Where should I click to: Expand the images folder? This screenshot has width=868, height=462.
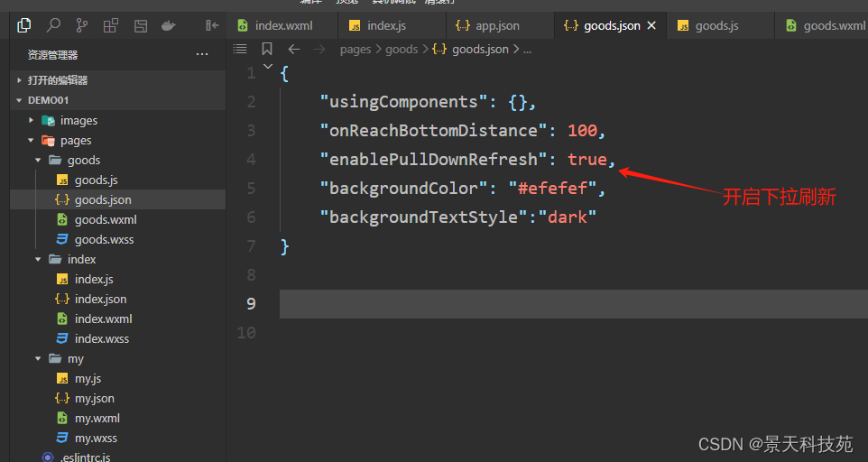tap(117, 120)
